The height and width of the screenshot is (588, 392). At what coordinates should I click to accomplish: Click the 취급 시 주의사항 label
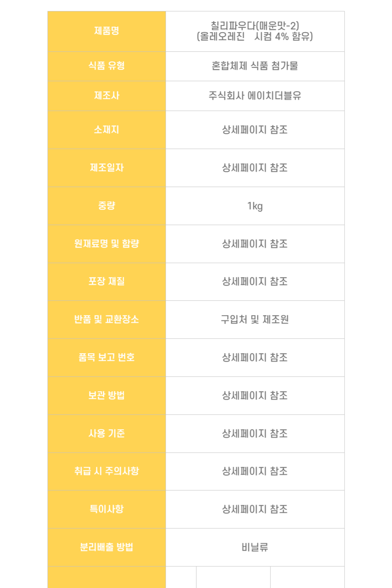[x=107, y=471]
